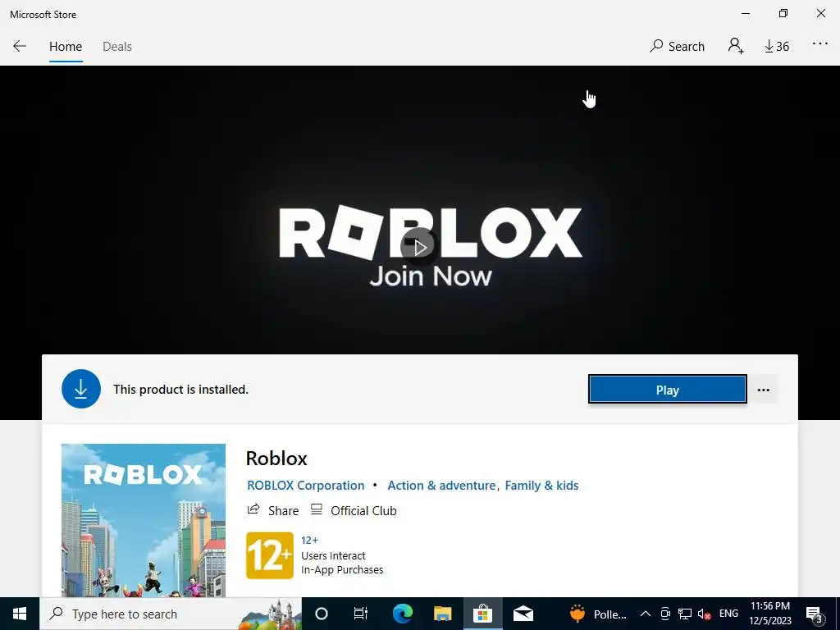Open more options beside Play
Viewport: 840px width, 630px height.
pyautogui.click(x=764, y=390)
